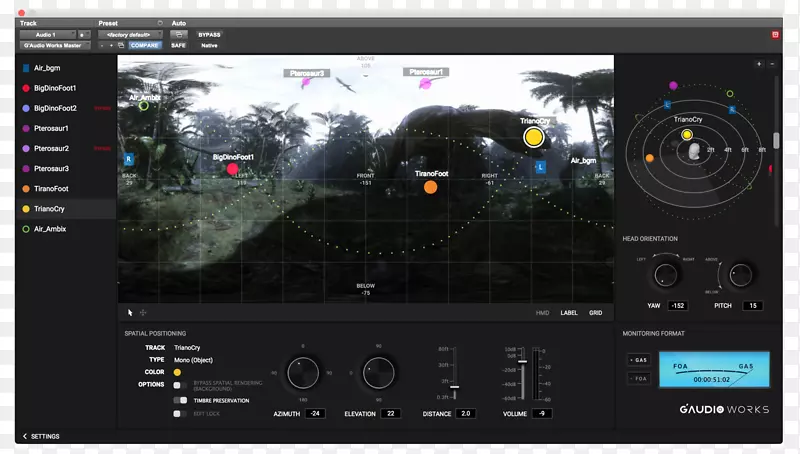The image size is (800, 454).
Task: Select Pterosaur1 in the track list
Action: (51, 128)
